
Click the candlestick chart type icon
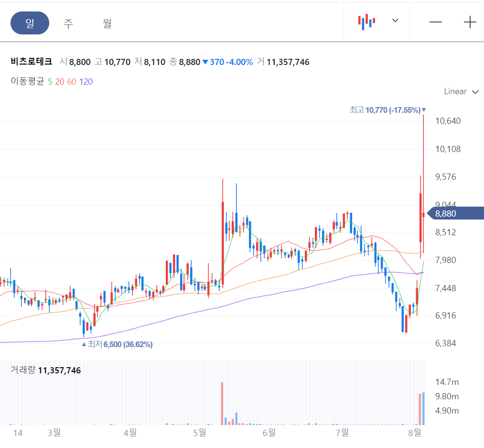pos(366,22)
